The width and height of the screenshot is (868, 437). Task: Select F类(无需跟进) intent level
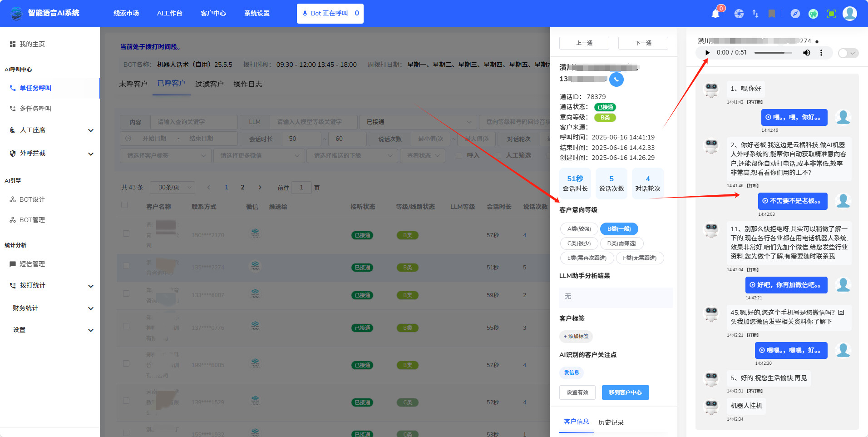point(640,258)
